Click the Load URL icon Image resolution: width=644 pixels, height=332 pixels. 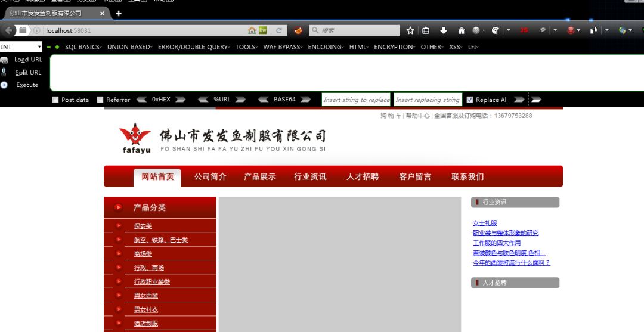4,60
